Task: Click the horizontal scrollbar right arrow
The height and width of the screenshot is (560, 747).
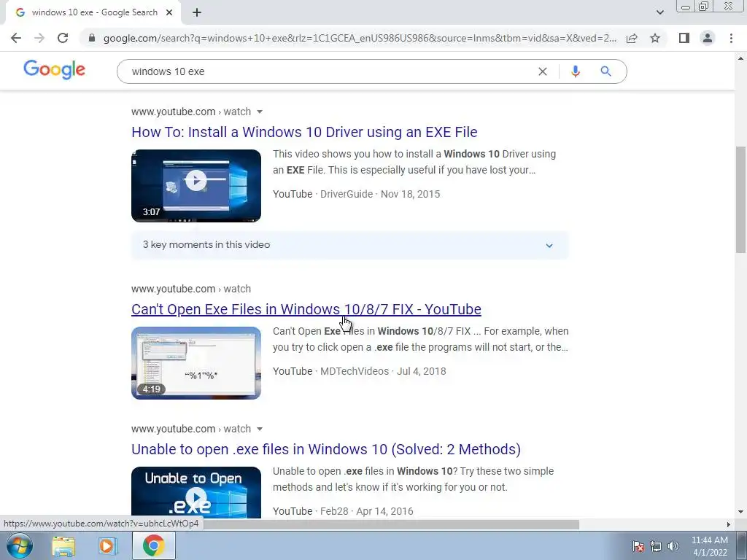Action: [x=729, y=524]
